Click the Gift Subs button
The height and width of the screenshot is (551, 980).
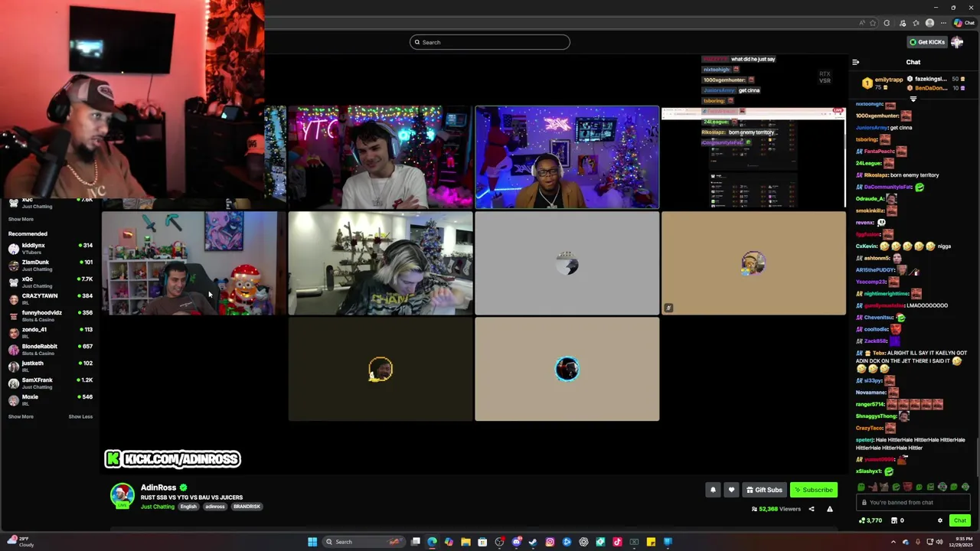tap(764, 490)
